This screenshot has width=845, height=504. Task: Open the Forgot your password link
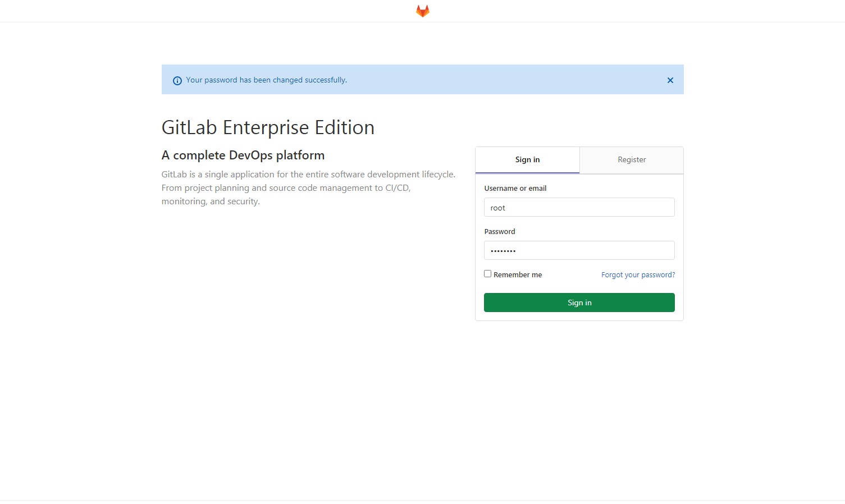point(638,275)
